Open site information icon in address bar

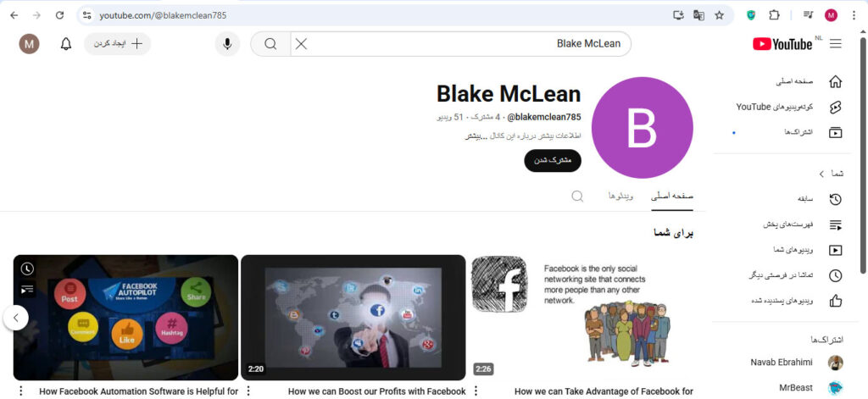point(87,15)
